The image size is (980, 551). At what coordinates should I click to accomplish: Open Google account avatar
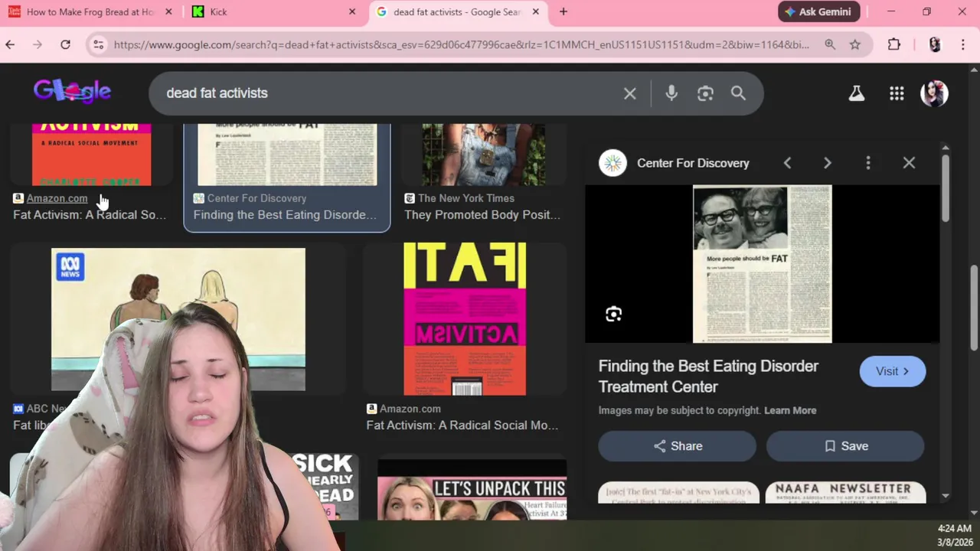[934, 93]
